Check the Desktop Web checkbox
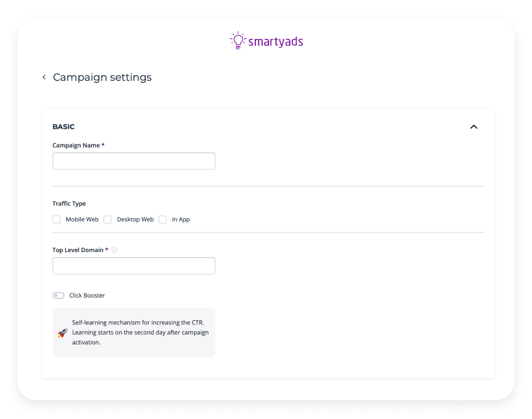Screen dimensions: 532x419 [x=108, y=220]
